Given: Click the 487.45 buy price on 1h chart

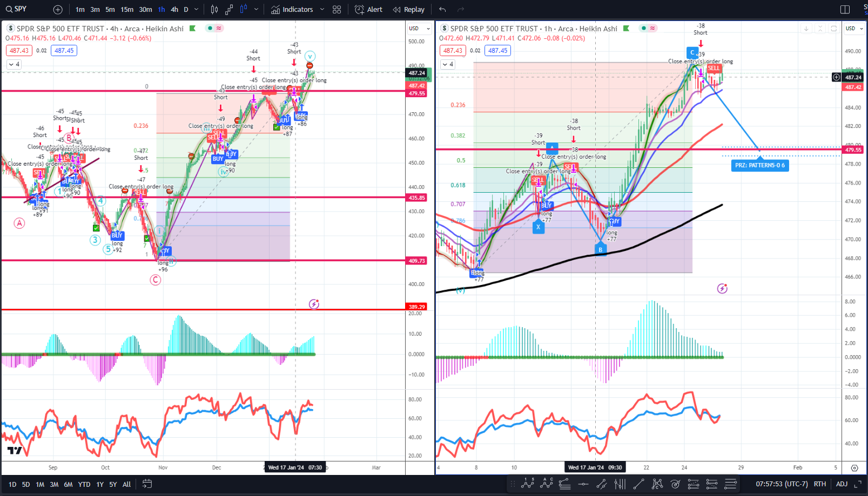Looking at the screenshot, I should pos(498,50).
